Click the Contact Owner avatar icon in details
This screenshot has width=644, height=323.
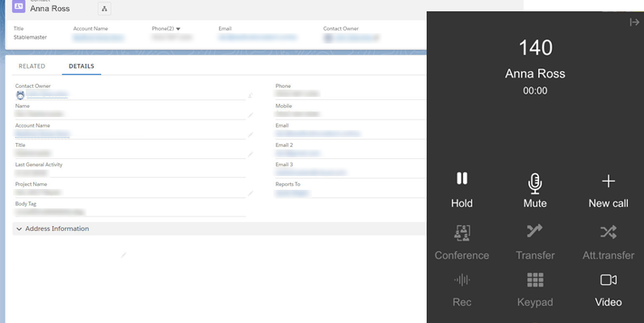(20, 95)
